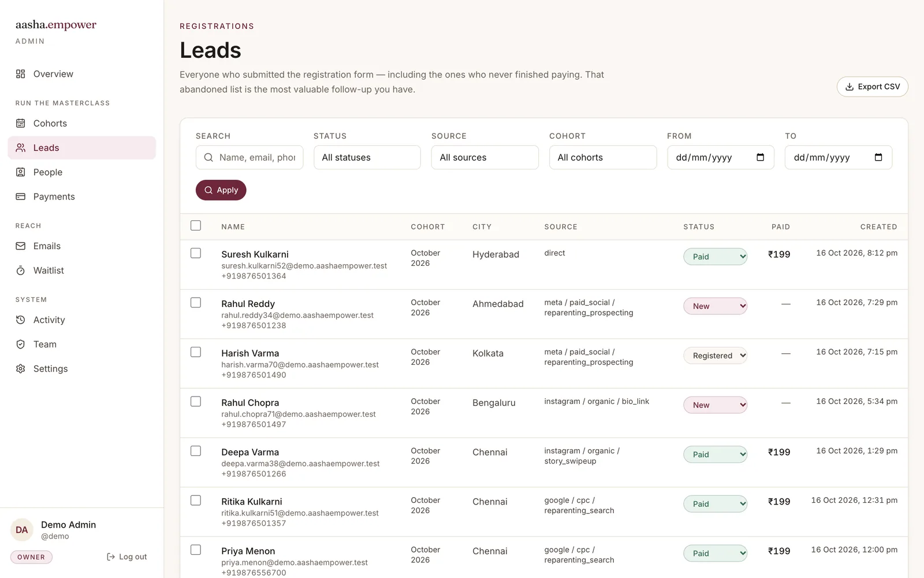Screen dimensions: 924x578
Task: Click the Overview grid icon in sidebar
Action: pyautogui.click(x=21, y=74)
